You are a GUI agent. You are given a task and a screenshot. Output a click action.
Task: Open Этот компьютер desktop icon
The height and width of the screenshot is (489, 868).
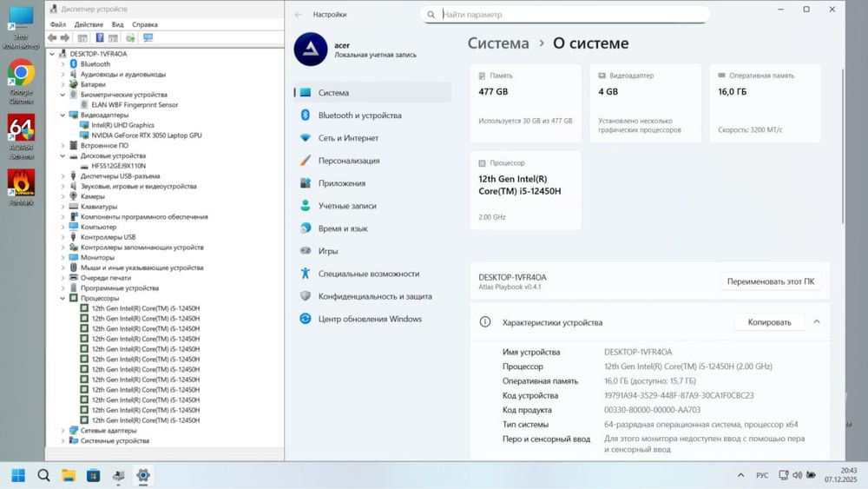21,28
